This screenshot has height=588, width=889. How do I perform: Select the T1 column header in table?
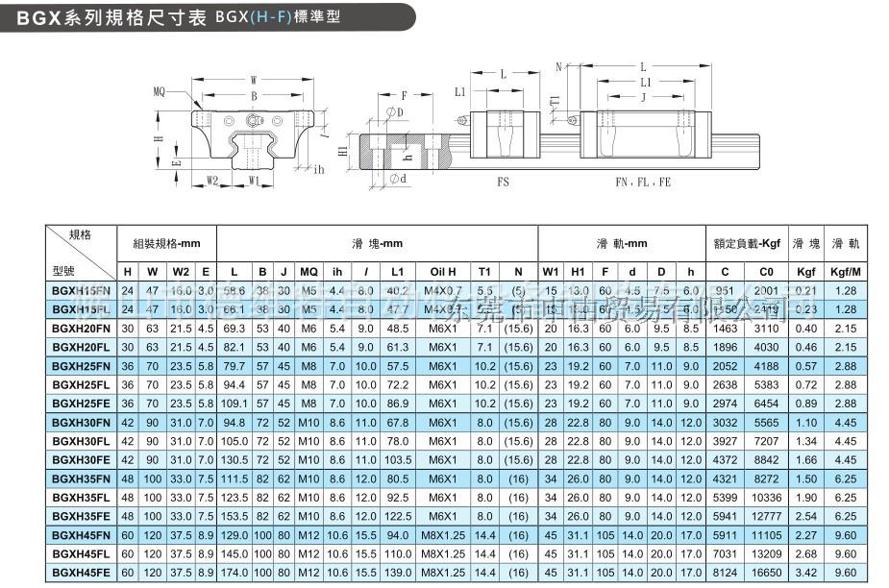tap(484, 272)
